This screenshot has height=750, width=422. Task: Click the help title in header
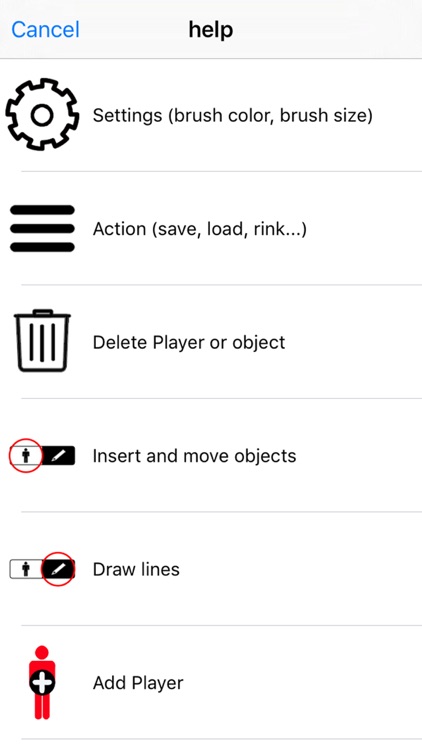point(211,30)
